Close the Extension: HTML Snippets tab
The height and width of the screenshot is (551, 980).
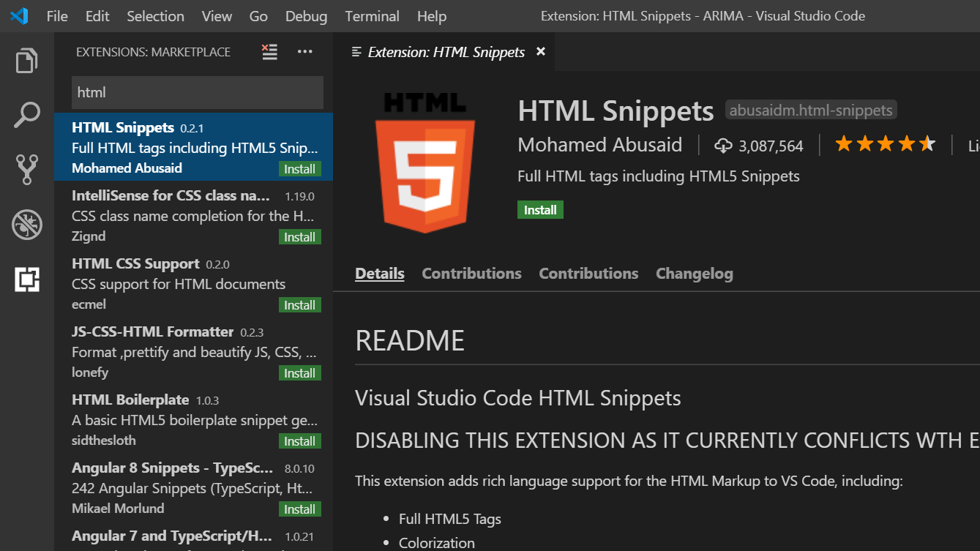[x=541, y=51]
